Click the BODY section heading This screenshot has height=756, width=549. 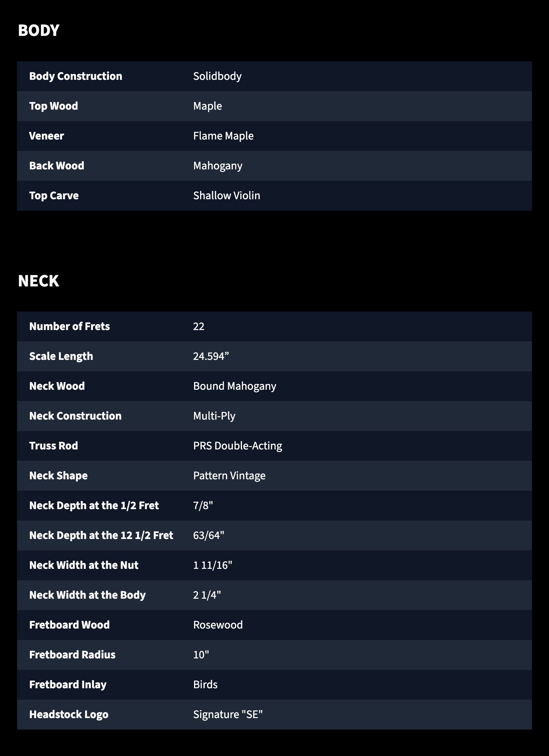pyautogui.click(x=39, y=31)
